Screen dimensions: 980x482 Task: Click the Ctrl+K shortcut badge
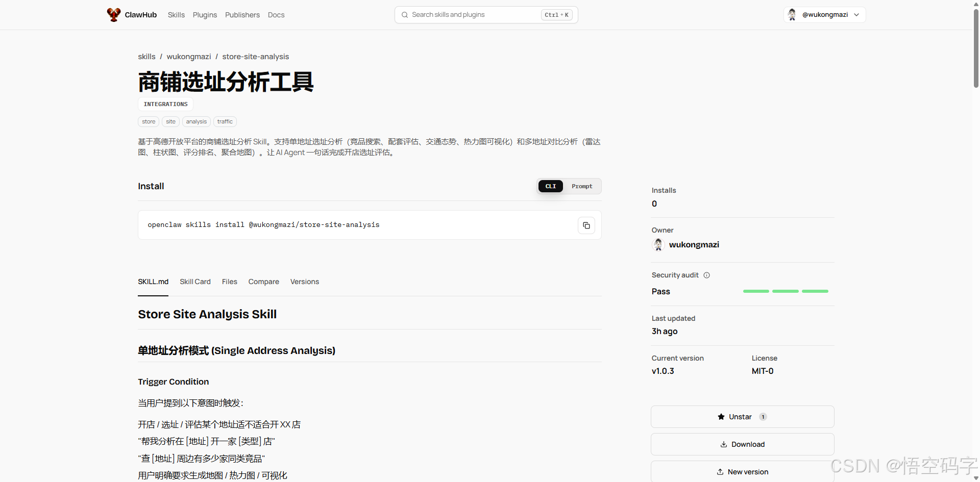(556, 15)
